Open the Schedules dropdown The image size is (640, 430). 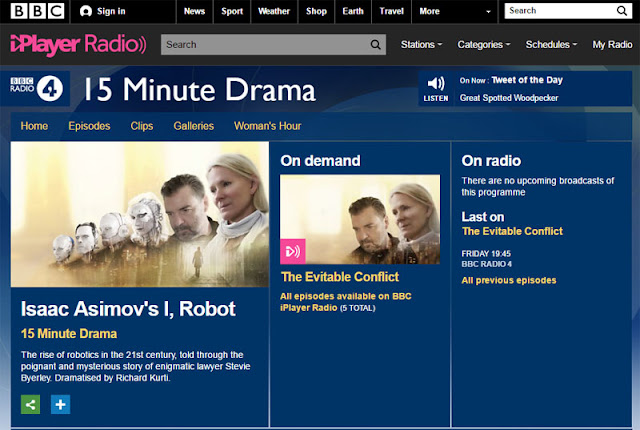(x=551, y=44)
